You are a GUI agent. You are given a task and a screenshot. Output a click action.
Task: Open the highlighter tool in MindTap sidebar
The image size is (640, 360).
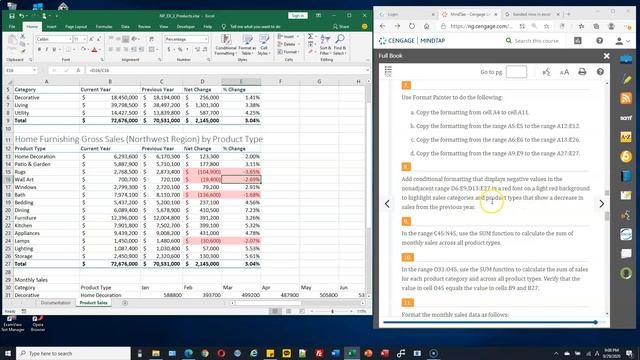click(x=626, y=79)
